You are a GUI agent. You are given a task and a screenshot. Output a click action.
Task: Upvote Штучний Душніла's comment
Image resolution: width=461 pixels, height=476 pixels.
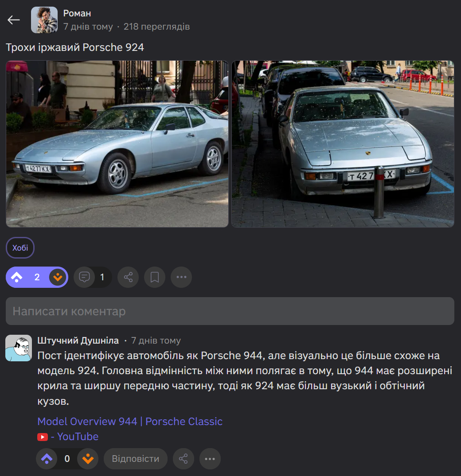coord(47,458)
